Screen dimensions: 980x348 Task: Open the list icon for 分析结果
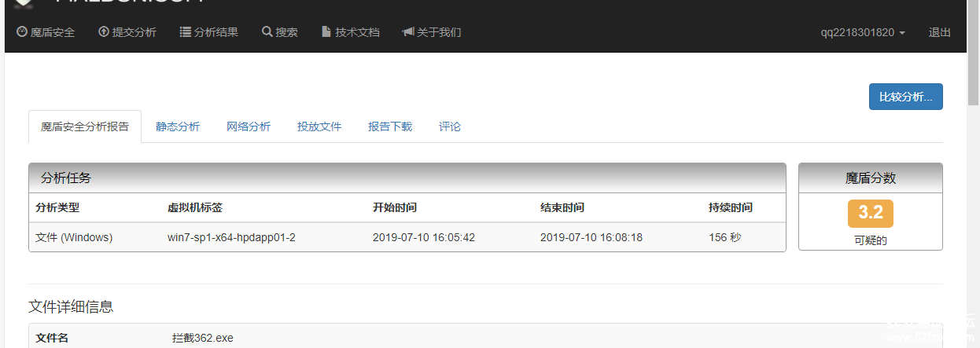[186, 32]
